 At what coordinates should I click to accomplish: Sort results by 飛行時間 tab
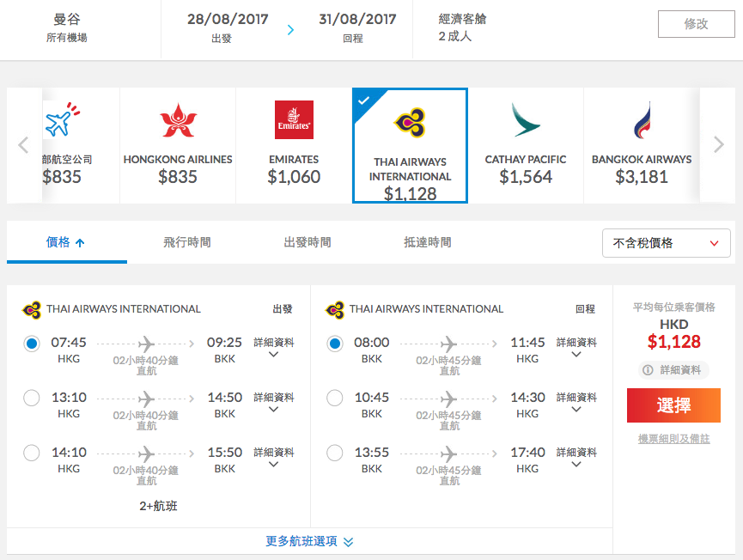pyautogui.click(x=187, y=242)
